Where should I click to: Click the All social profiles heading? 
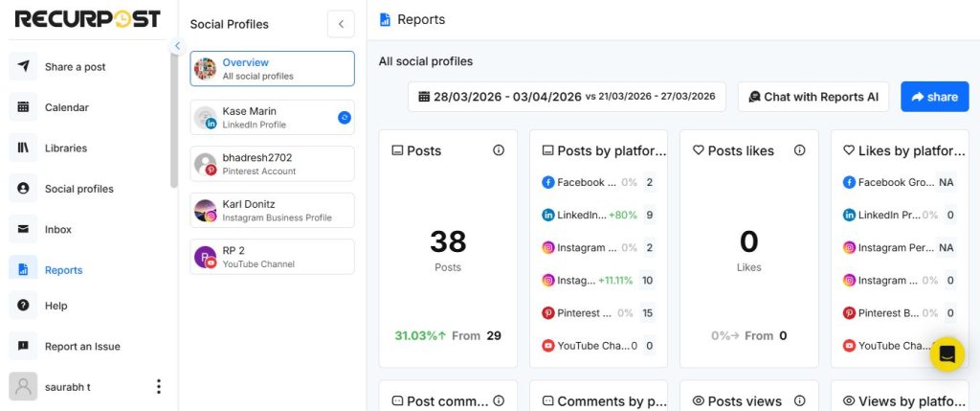point(426,61)
